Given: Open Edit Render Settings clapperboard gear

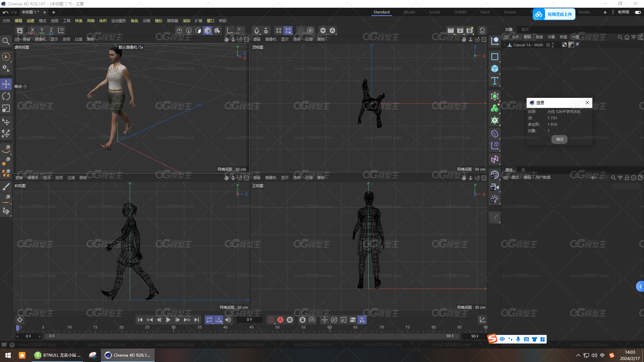Looking at the screenshot, I should (470, 31).
